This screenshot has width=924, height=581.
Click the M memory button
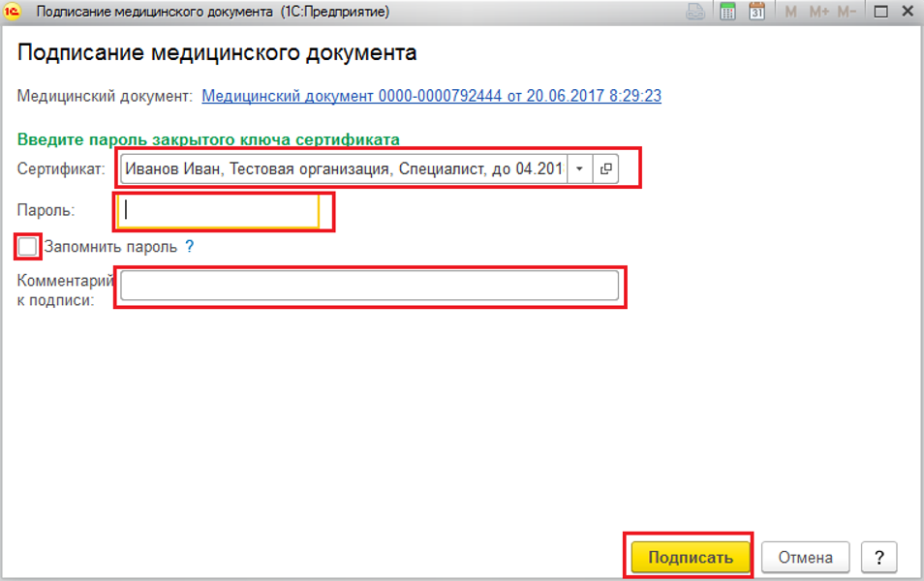coord(790,12)
